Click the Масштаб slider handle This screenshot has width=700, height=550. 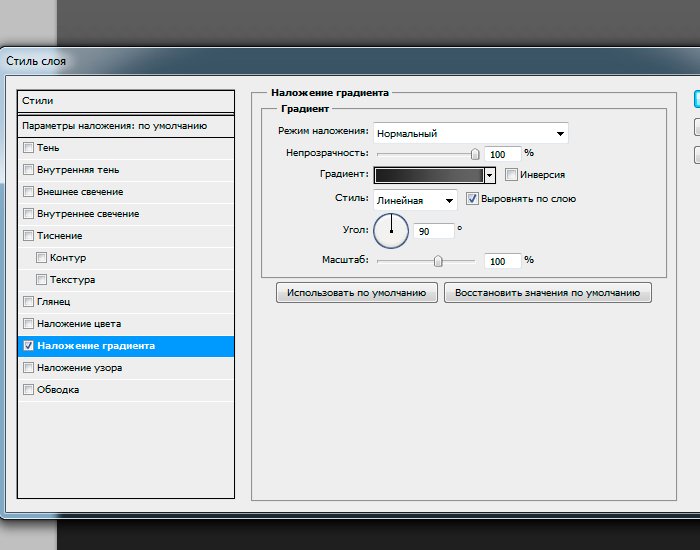438,261
